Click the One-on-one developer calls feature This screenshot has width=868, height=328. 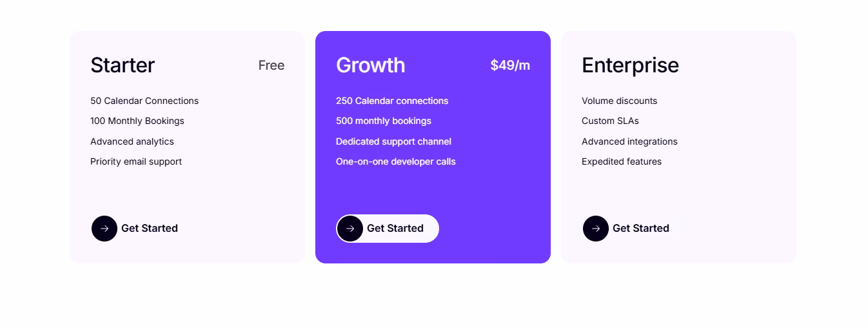pos(396,161)
